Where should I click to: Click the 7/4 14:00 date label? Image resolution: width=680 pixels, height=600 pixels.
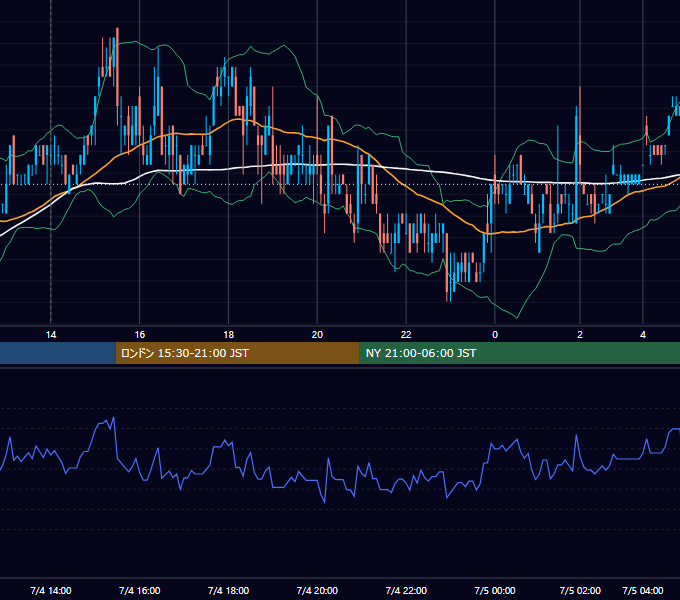pos(51,590)
